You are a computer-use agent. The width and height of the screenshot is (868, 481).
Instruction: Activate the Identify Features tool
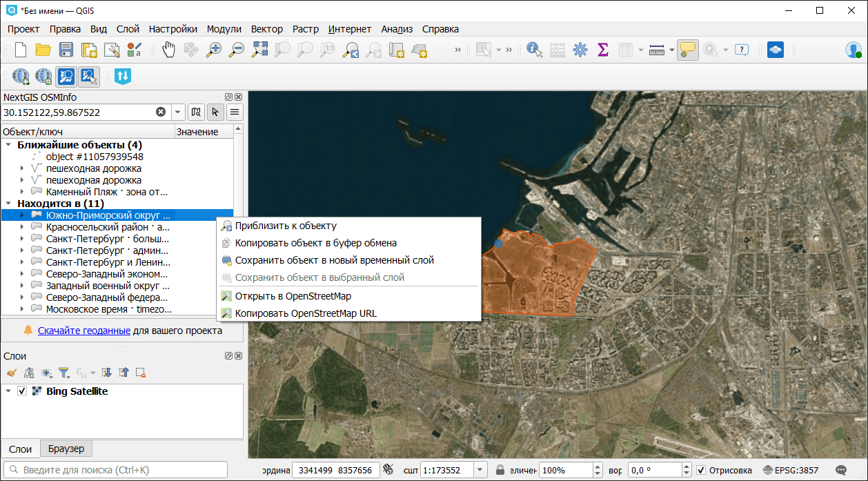(x=533, y=50)
